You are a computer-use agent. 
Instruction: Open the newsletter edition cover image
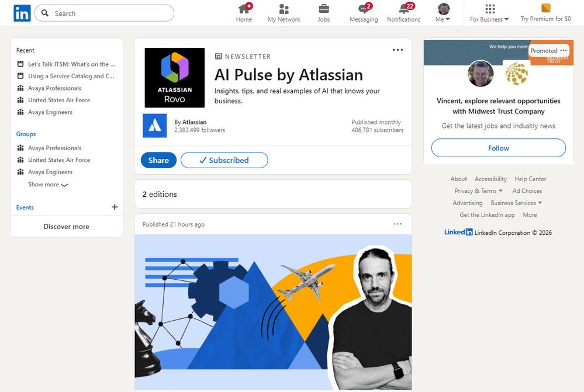click(x=273, y=312)
